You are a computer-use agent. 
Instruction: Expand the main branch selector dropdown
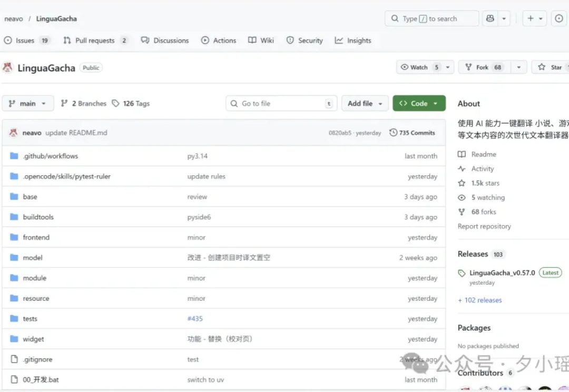click(x=27, y=103)
